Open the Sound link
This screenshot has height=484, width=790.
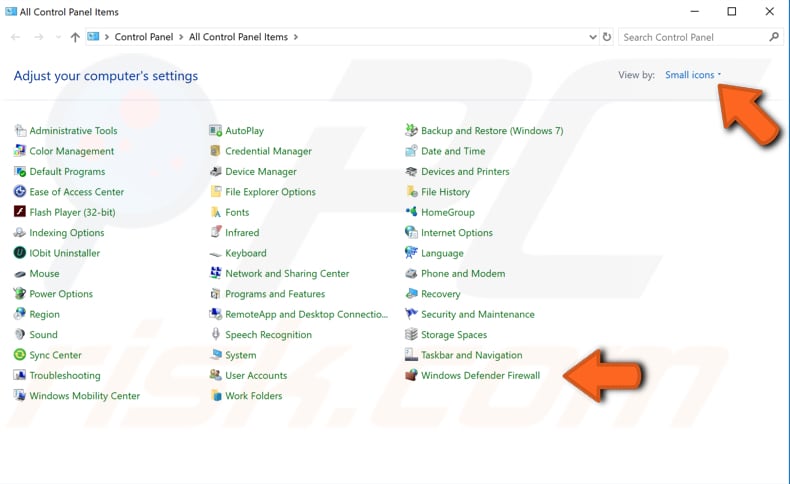(43, 334)
